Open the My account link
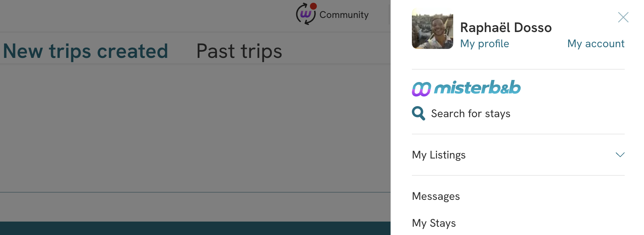644x235 pixels. click(x=596, y=44)
